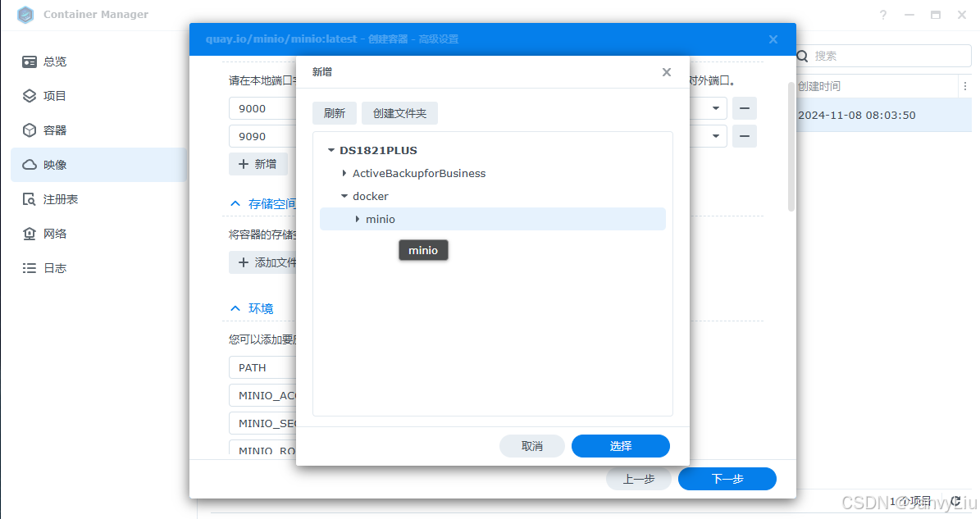
Task: Click the 新增 add port button
Action: pyautogui.click(x=258, y=164)
